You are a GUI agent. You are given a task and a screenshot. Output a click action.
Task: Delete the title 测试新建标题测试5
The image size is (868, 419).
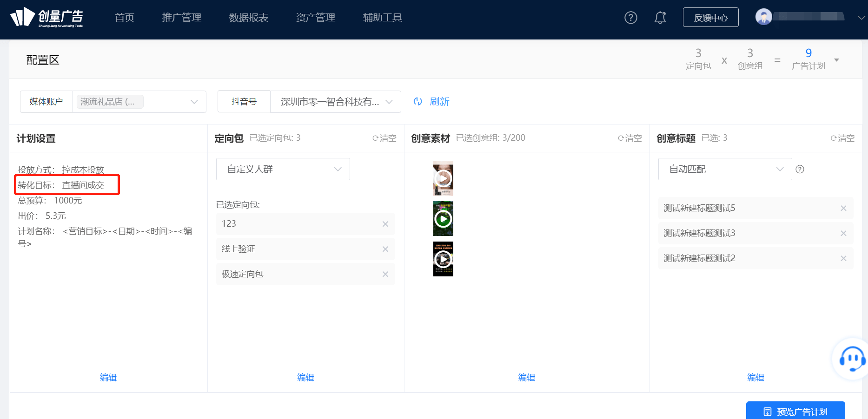pos(843,208)
